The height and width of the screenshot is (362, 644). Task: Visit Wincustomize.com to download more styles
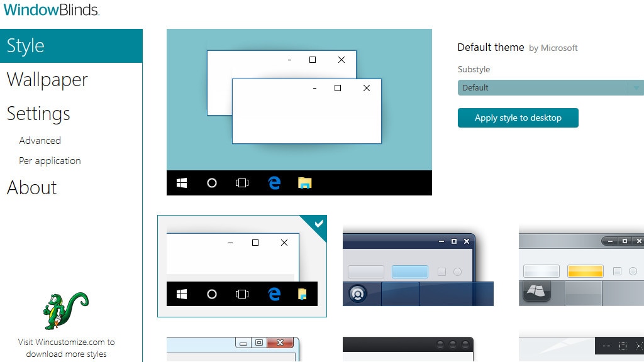click(x=66, y=348)
